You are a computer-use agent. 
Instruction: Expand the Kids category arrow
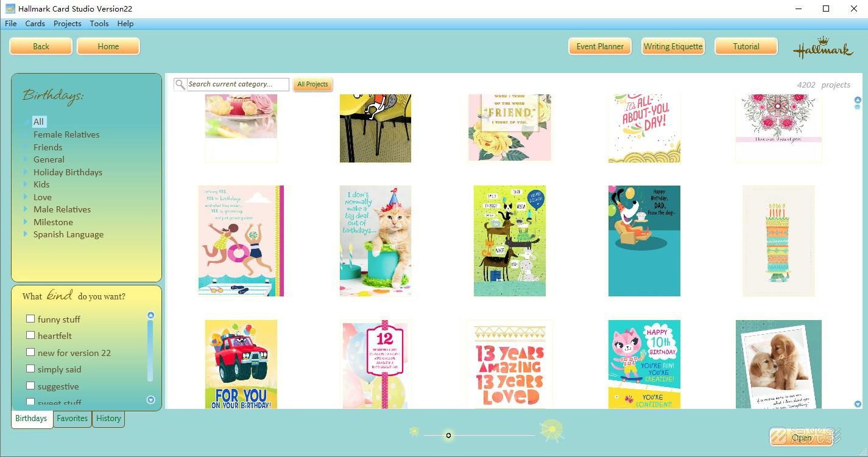26,184
